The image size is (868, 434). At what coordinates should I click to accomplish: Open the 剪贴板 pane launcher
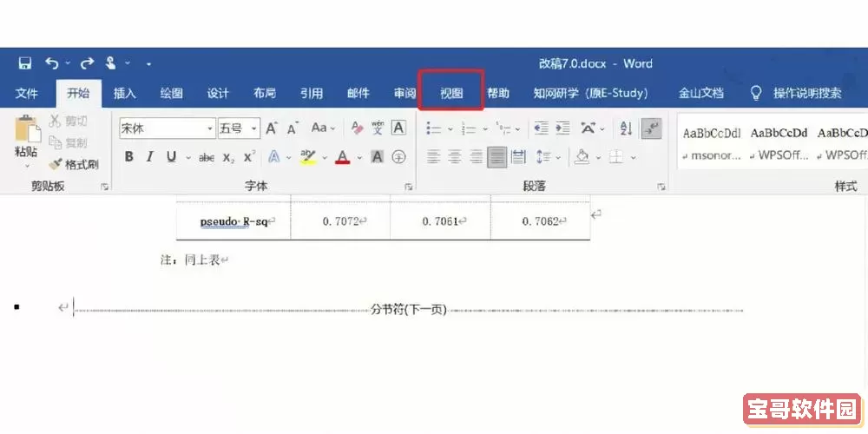click(105, 187)
